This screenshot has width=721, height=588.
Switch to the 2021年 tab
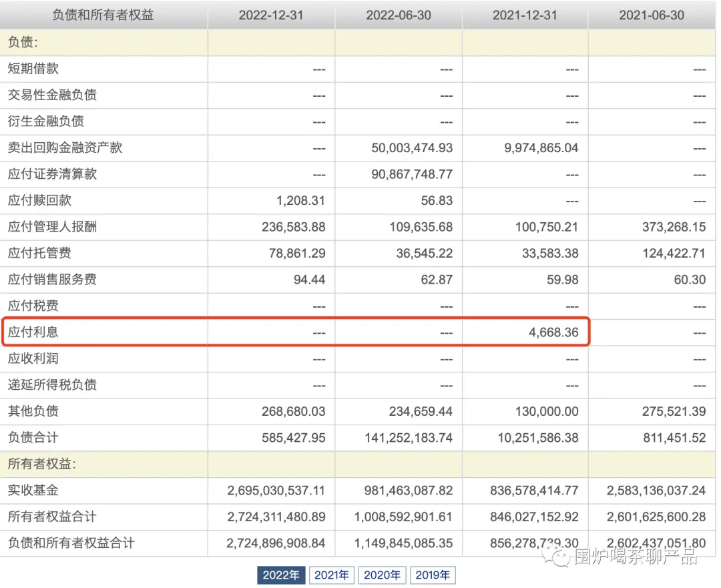[x=332, y=575]
